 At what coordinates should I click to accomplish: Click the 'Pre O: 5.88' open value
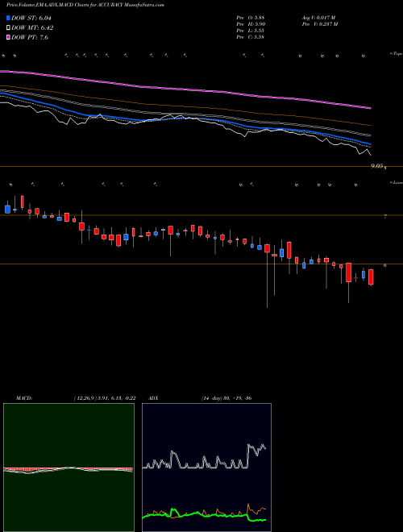point(251,18)
